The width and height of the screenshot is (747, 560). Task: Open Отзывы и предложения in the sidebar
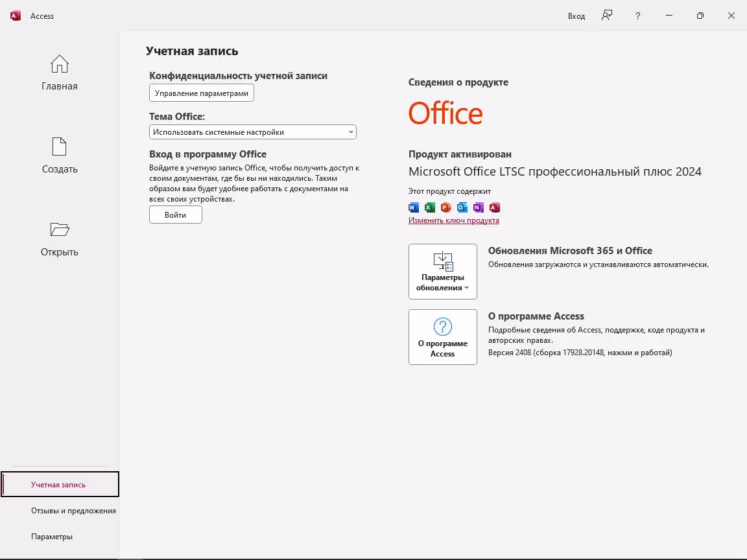pos(73,511)
